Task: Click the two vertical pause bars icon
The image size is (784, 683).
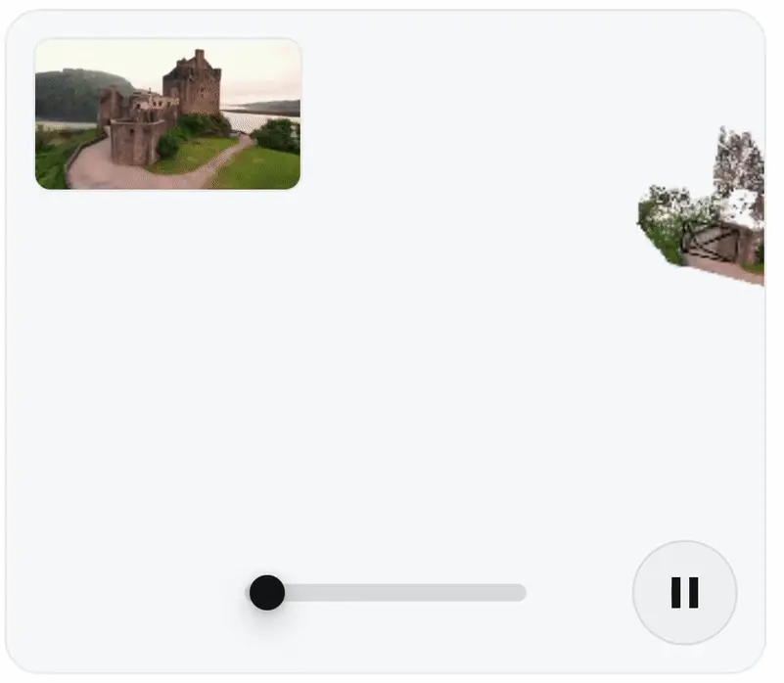Action: (x=684, y=593)
